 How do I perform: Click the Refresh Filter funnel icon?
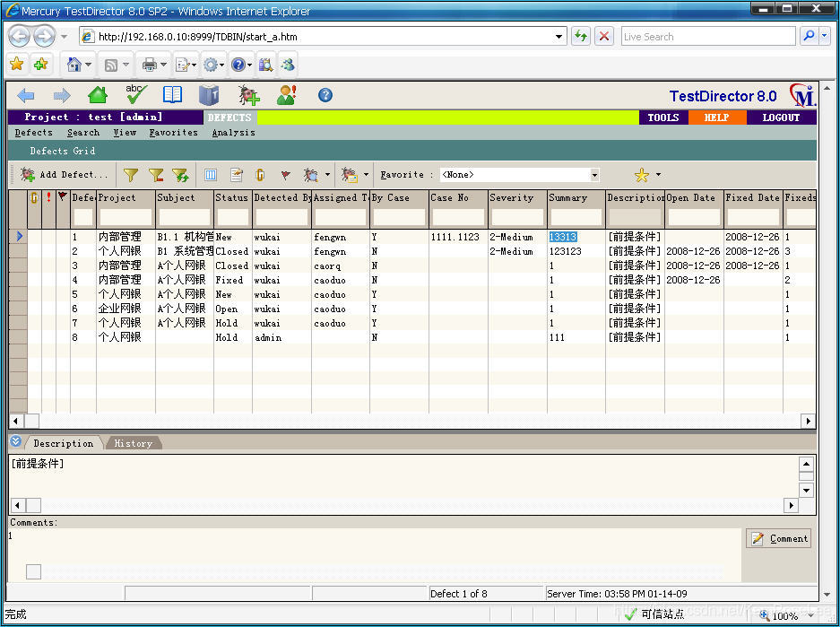tap(180, 175)
